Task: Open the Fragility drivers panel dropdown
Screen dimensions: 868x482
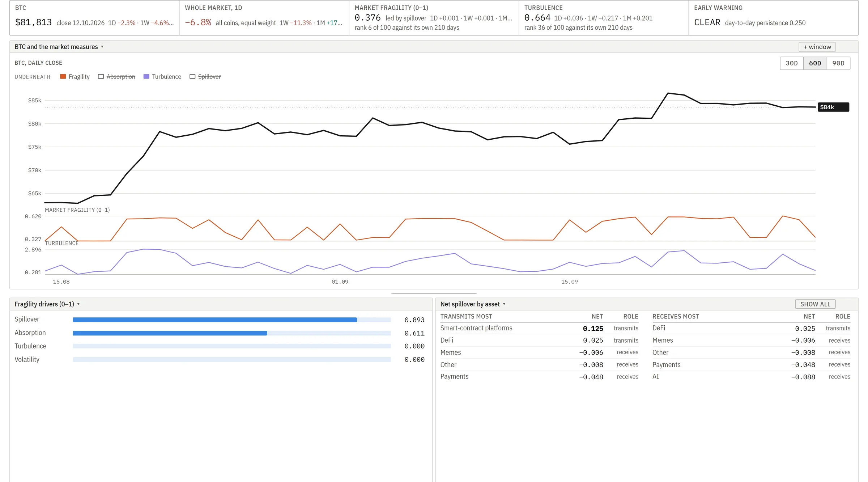Action: point(47,304)
